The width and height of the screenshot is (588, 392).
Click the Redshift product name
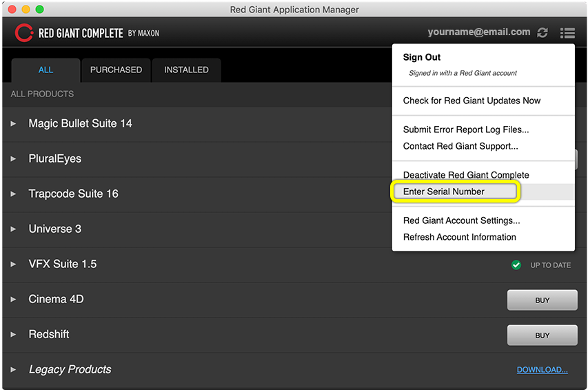(49, 334)
